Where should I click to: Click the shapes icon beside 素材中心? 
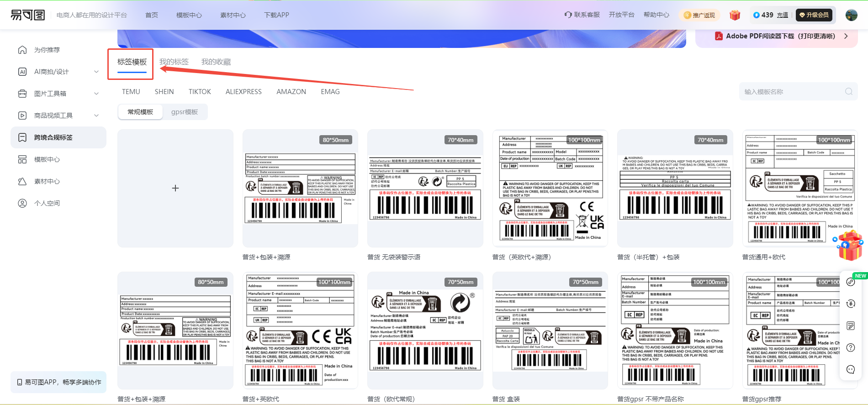coord(22,181)
